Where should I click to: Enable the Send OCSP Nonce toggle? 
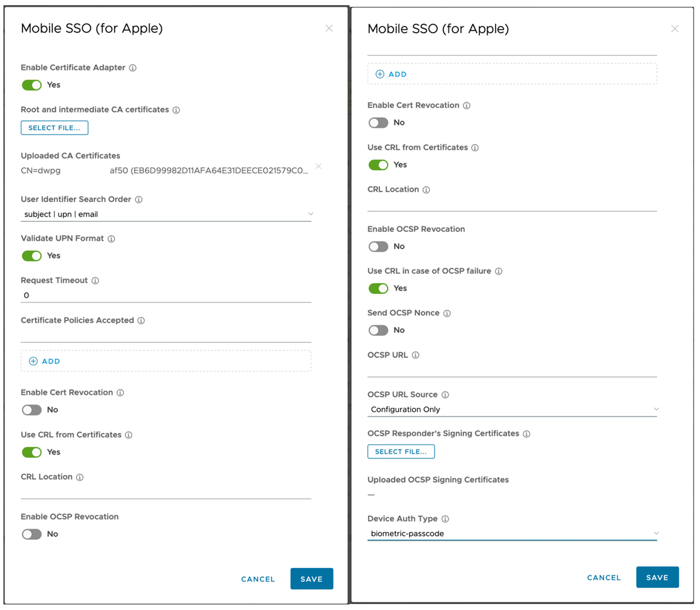coord(378,331)
